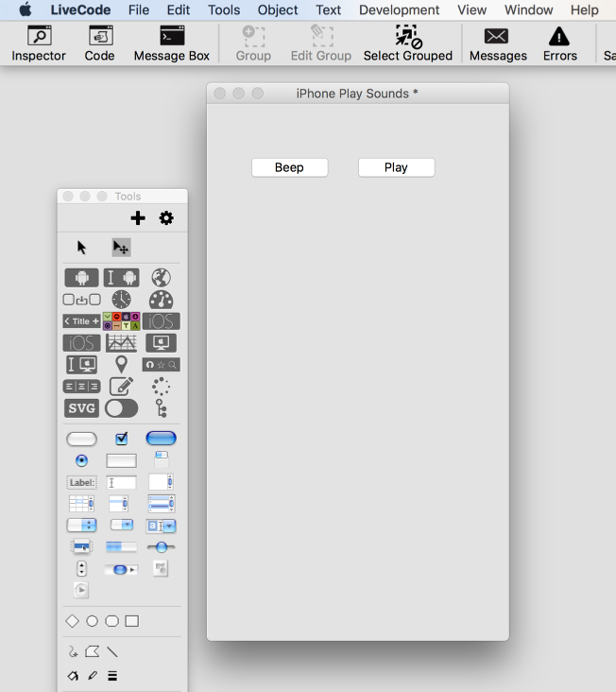Screen dimensions: 616x692
Task: Pick the Switch toggle widget
Action: tap(121, 408)
